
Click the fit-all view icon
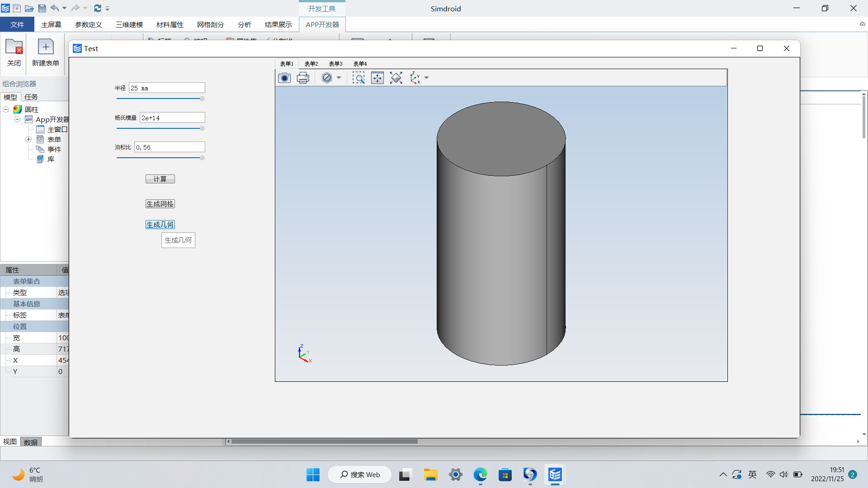coord(396,78)
